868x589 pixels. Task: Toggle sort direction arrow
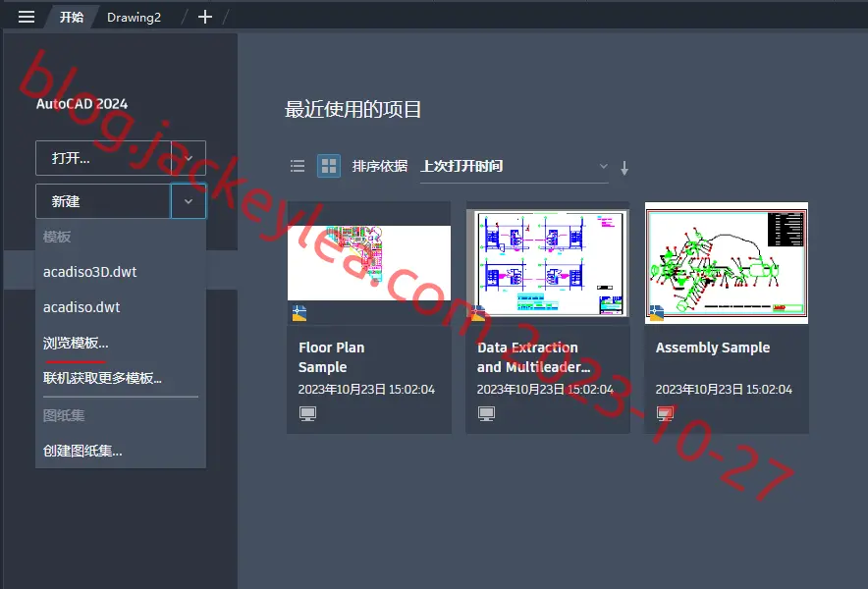624,168
